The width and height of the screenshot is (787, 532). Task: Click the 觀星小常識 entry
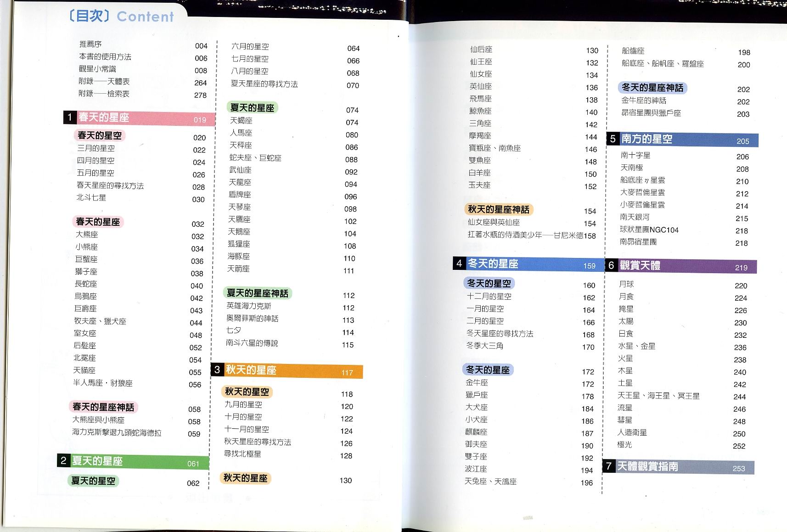click(x=97, y=69)
